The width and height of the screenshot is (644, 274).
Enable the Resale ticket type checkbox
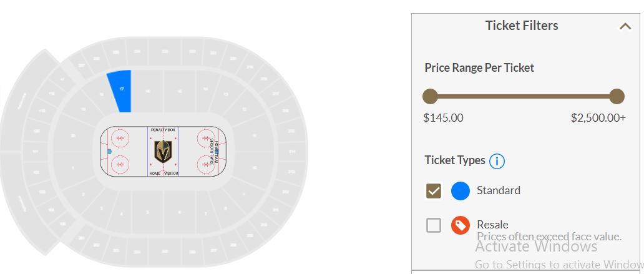pyautogui.click(x=434, y=225)
